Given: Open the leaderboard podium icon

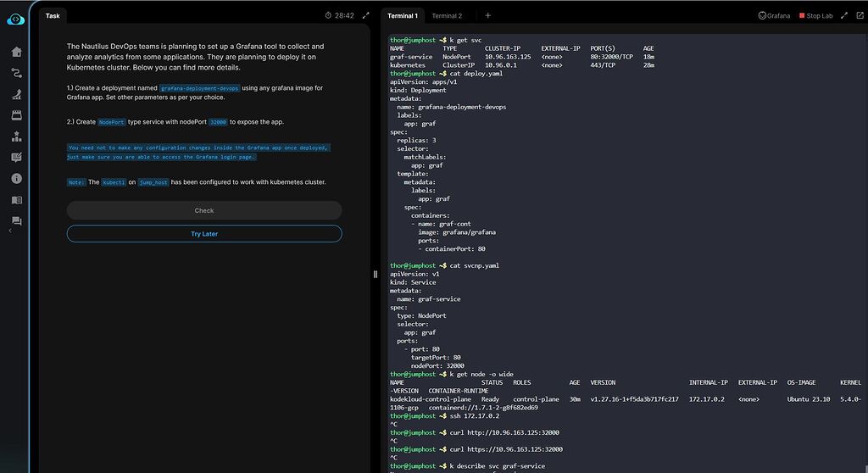Looking at the screenshot, I should [16, 136].
